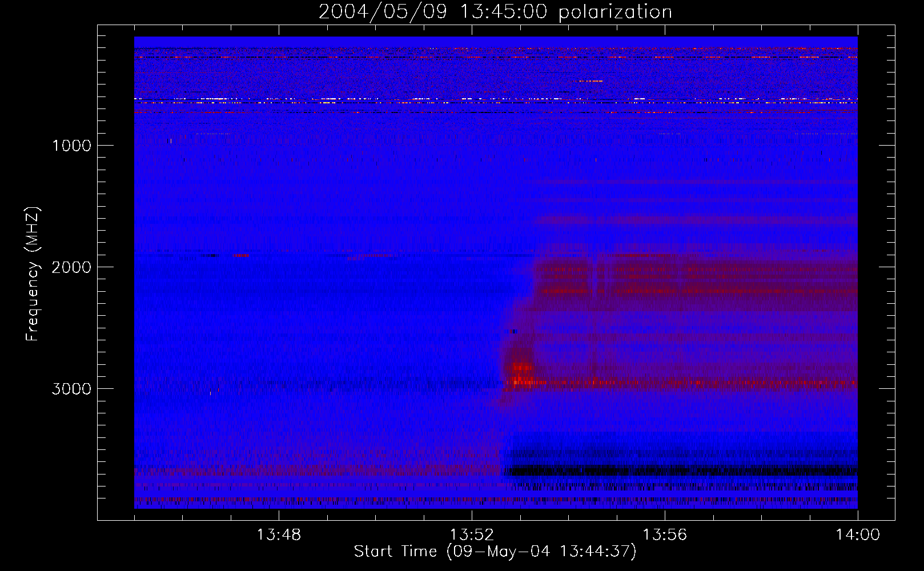
Task: Click the "13:56" time tick label
Action: click(x=665, y=535)
